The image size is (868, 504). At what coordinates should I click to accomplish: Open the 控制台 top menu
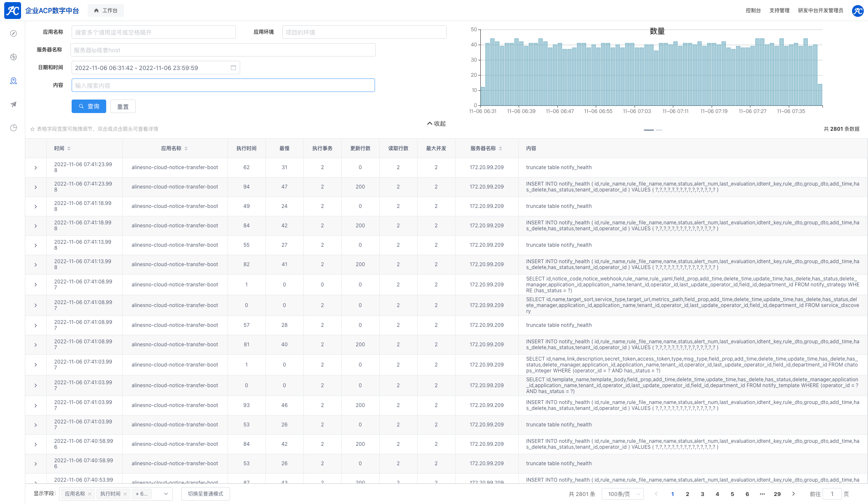[753, 11]
